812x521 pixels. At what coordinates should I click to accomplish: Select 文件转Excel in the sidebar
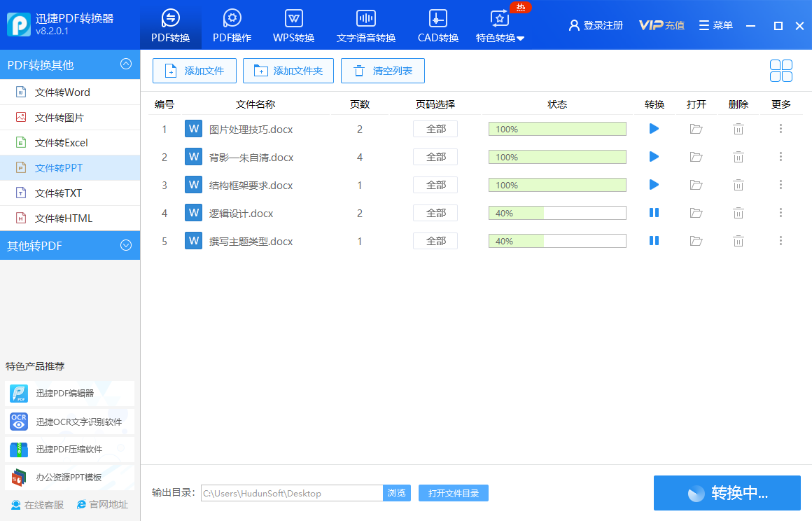70,142
